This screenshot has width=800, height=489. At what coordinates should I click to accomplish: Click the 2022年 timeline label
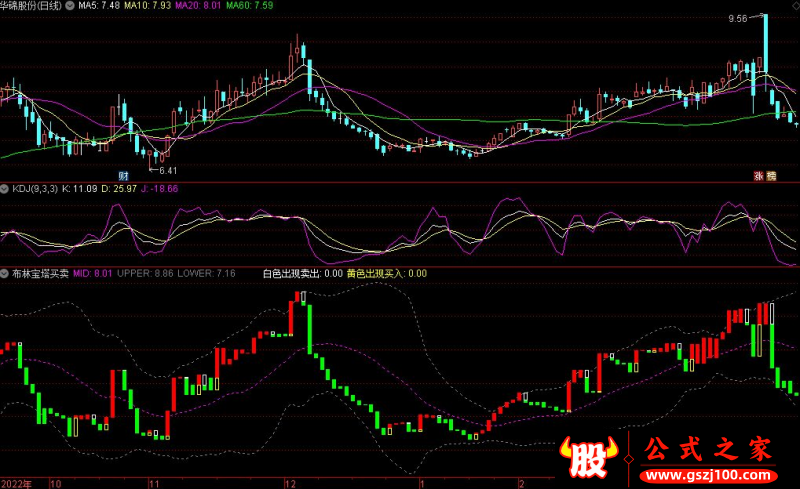16,483
